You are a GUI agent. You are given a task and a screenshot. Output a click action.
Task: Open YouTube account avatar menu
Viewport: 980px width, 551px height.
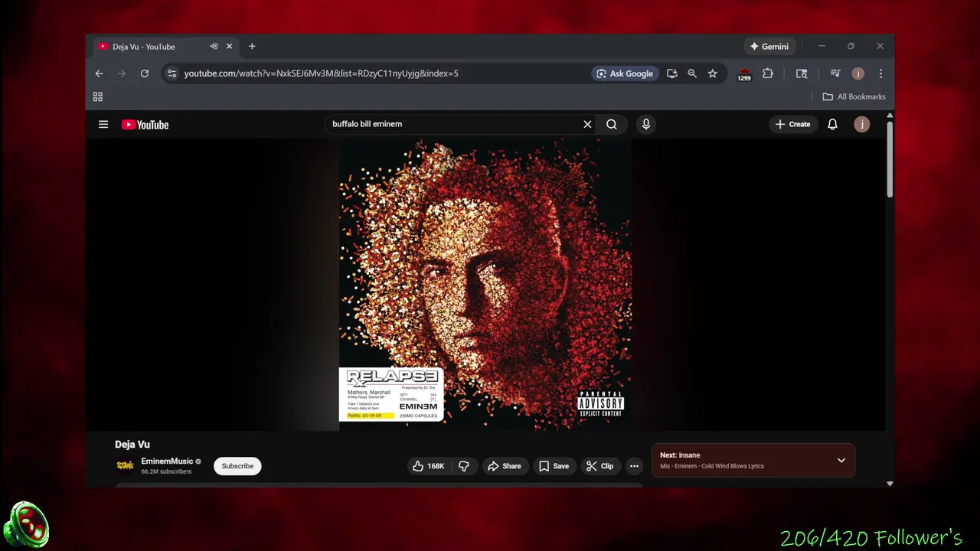[x=861, y=124]
